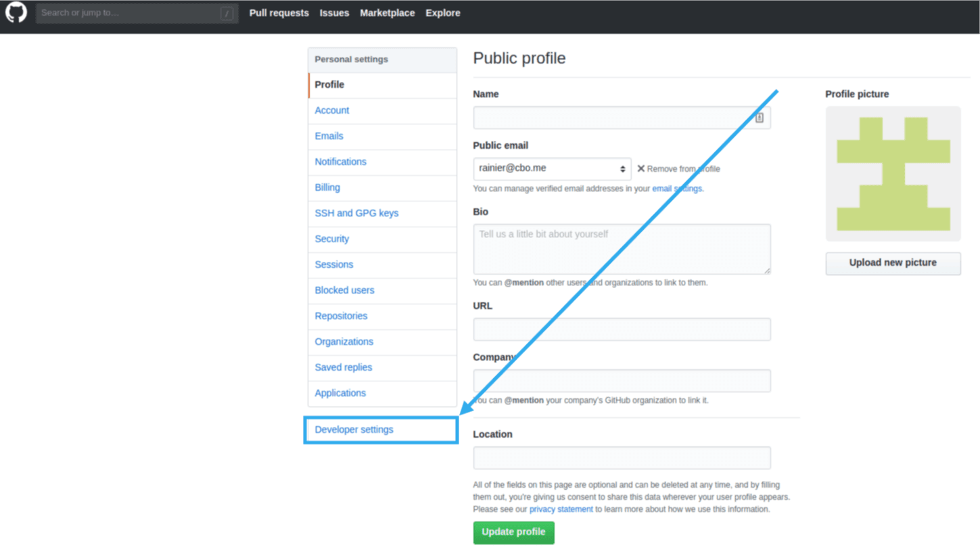Viewport: 980px width, 558px height.
Task: Click the slash shortcut icon in search box
Action: point(227,14)
